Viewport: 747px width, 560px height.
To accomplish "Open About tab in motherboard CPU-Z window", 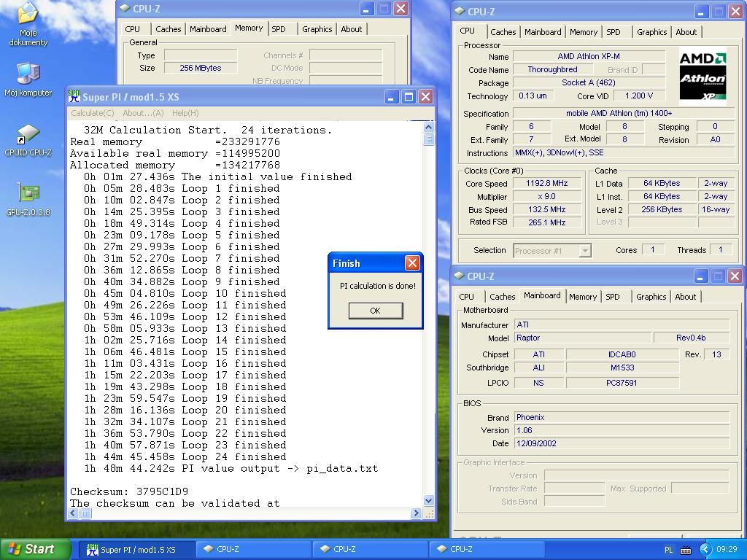I will pyautogui.click(x=686, y=297).
